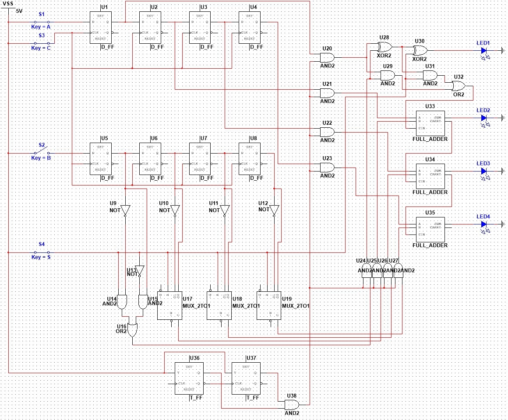Select the U34 FULL_ADDER block

pos(430,176)
